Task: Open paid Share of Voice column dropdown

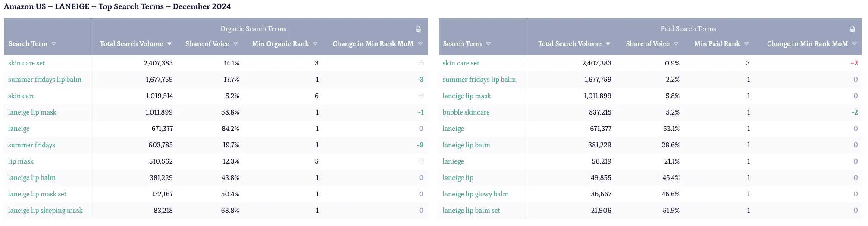Action: coord(676,44)
